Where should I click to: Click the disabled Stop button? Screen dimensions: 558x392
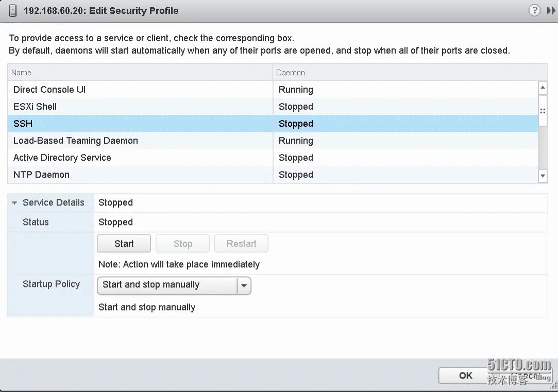pos(182,243)
